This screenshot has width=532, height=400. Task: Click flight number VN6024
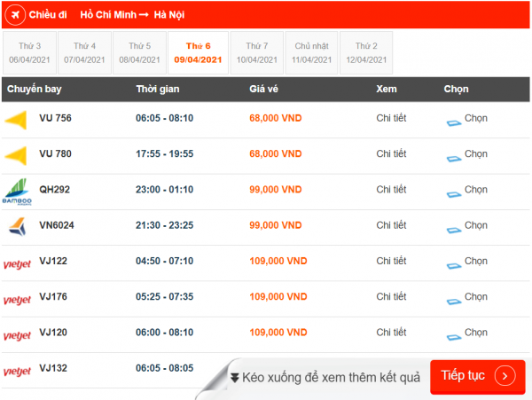click(57, 225)
